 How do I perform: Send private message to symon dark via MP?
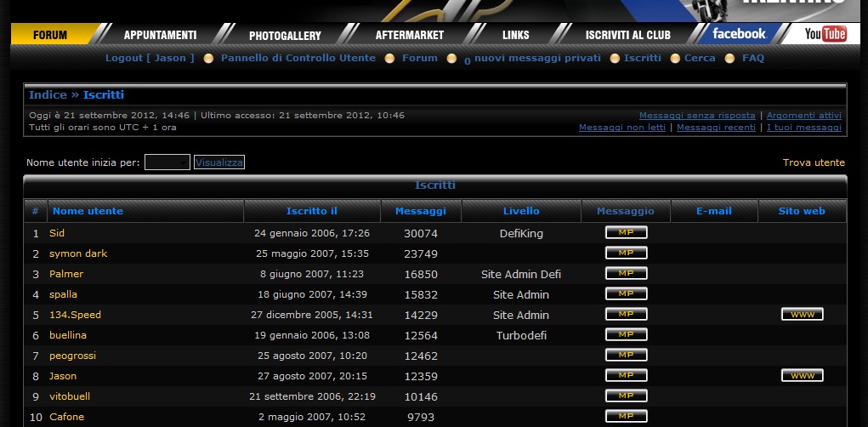click(626, 253)
